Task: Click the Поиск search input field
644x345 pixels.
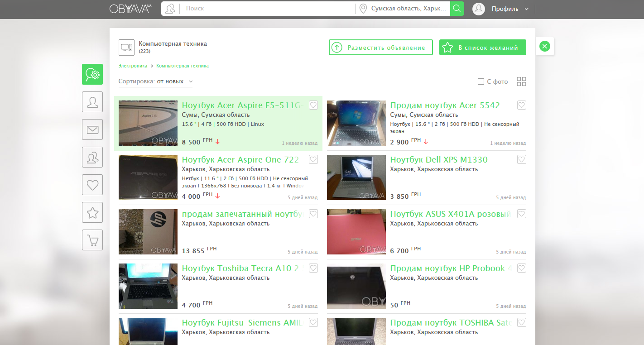Action: click(x=267, y=9)
